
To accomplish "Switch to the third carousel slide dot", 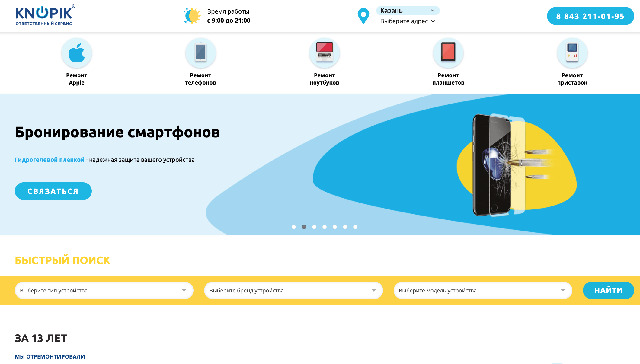I will (314, 227).
